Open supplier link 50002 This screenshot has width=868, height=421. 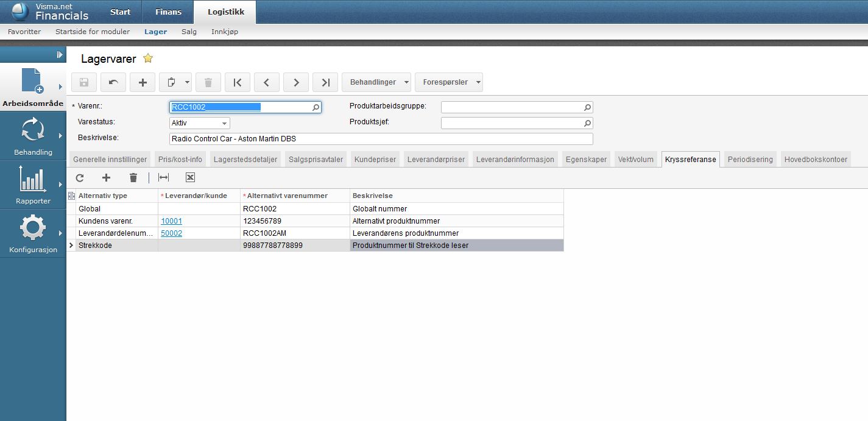coord(171,233)
